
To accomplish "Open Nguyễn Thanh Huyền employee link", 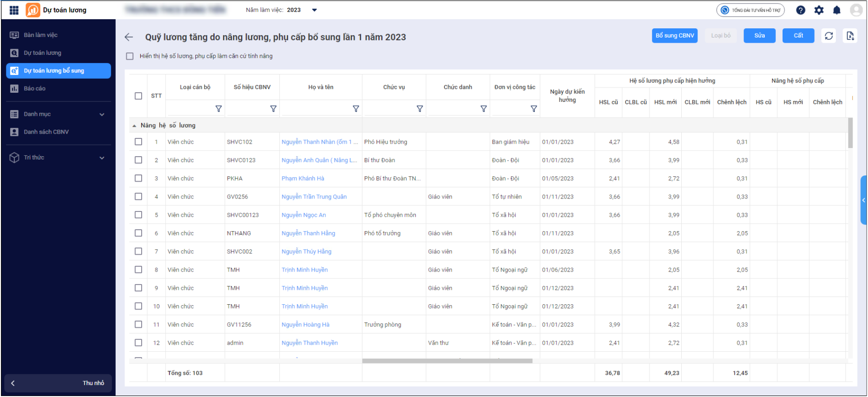I will [x=310, y=343].
